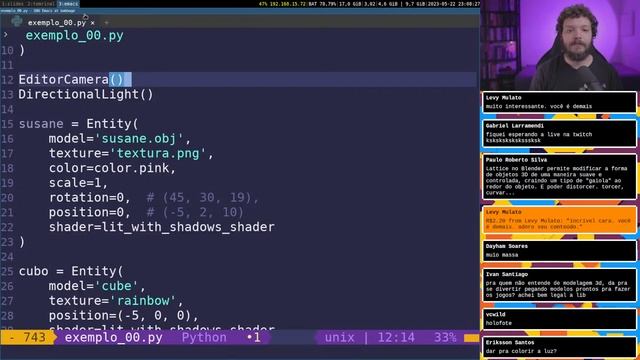Click the 192.168.15.72 IP address in status bar
This screenshot has width=640, height=360.
click(288, 4)
